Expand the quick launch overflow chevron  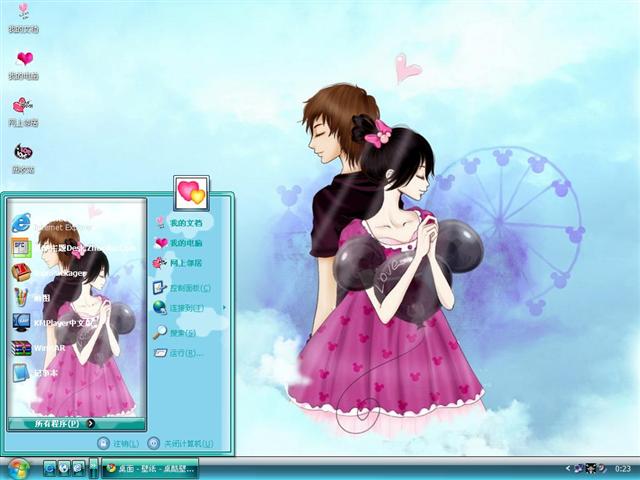pos(93,467)
